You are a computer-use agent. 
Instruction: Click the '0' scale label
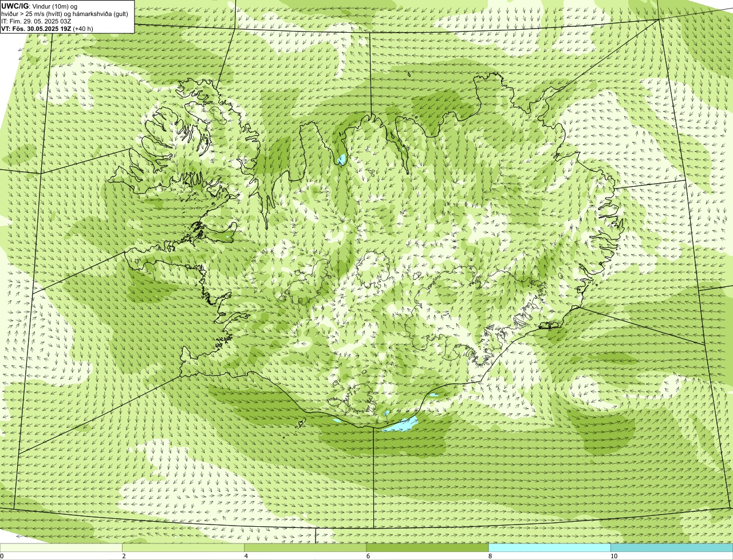[2, 556]
